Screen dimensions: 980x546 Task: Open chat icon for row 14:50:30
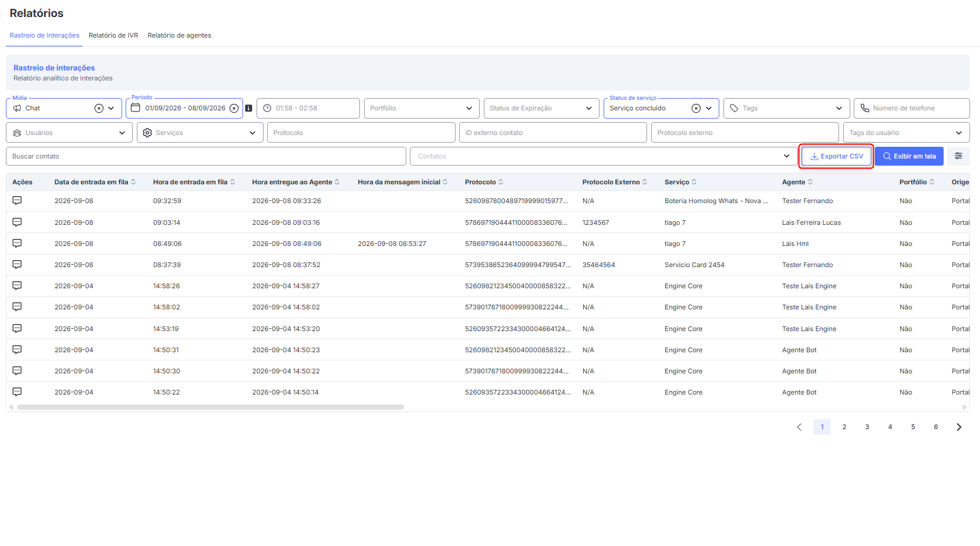[x=17, y=370]
